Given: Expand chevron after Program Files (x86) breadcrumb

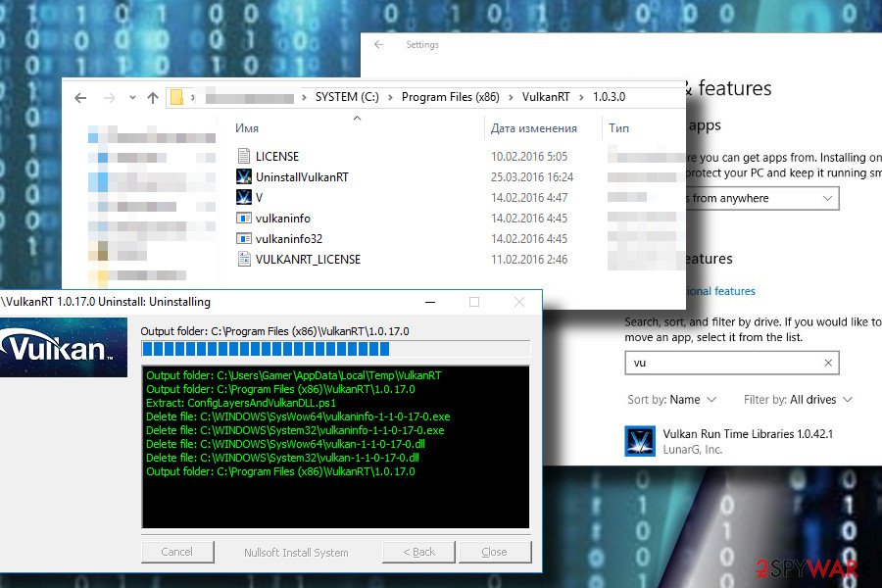Looking at the screenshot, I should pyautogui.click(x=511, y=97).
